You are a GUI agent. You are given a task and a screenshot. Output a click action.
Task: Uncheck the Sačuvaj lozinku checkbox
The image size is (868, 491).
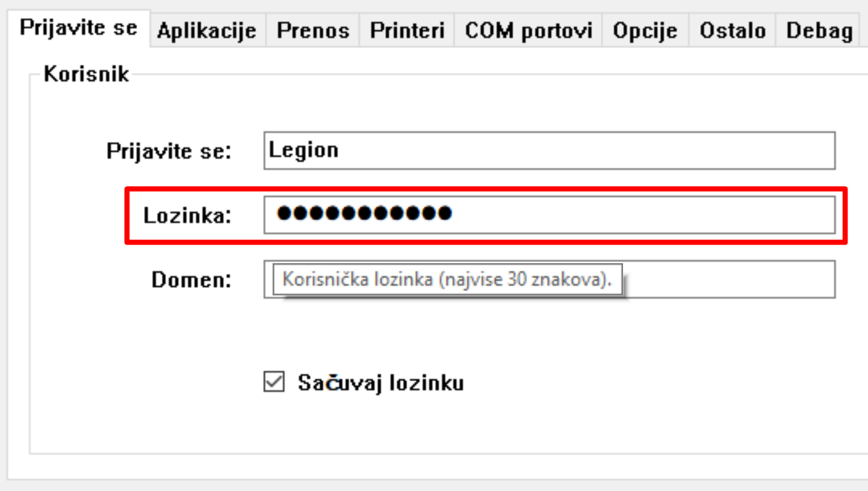pos(274,383)
